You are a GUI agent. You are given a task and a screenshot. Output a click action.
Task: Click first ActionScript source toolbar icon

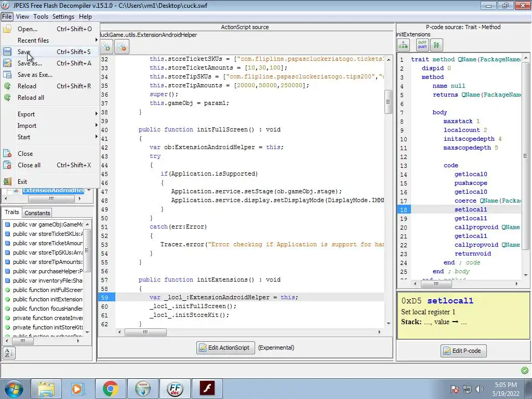pyautogui.click(x=106, y=46)
